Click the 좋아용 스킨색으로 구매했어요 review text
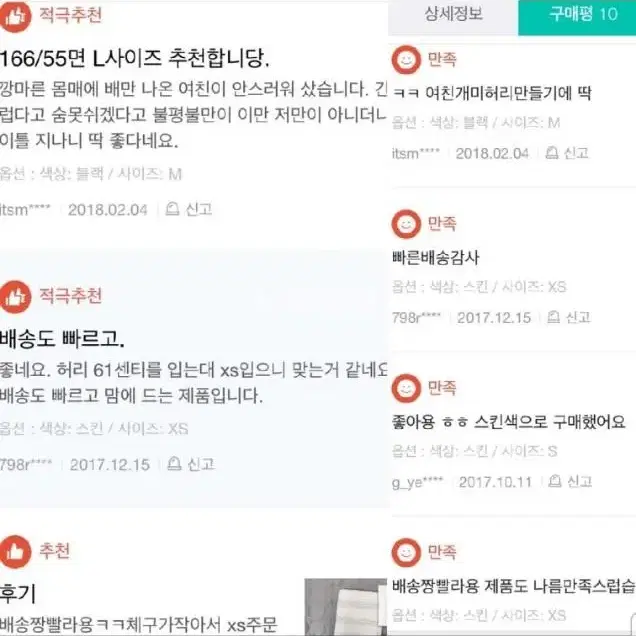This screenshot has width=636, height=636. (x=509, y=422)
